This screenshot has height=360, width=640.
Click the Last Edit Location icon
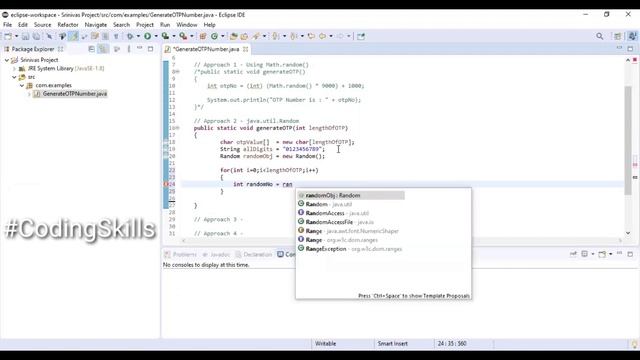(311, 36)
